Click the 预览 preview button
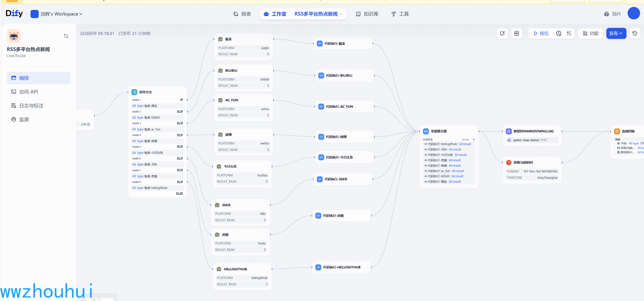The width and height of the screenshot is (644, 301). (541, 33)
